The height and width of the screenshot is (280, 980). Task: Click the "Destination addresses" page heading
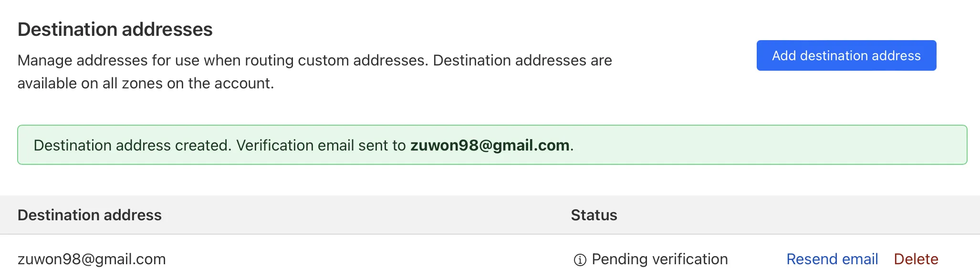click(x=115, y=30)
